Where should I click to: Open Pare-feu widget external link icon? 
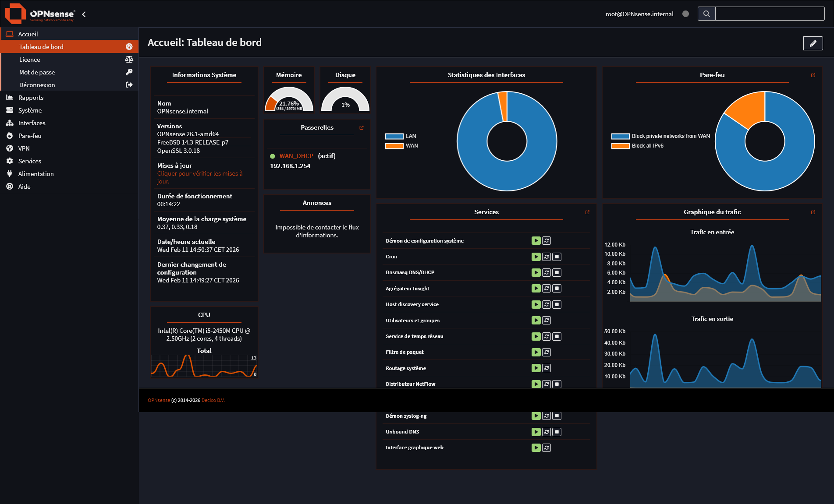click(813, 75)
